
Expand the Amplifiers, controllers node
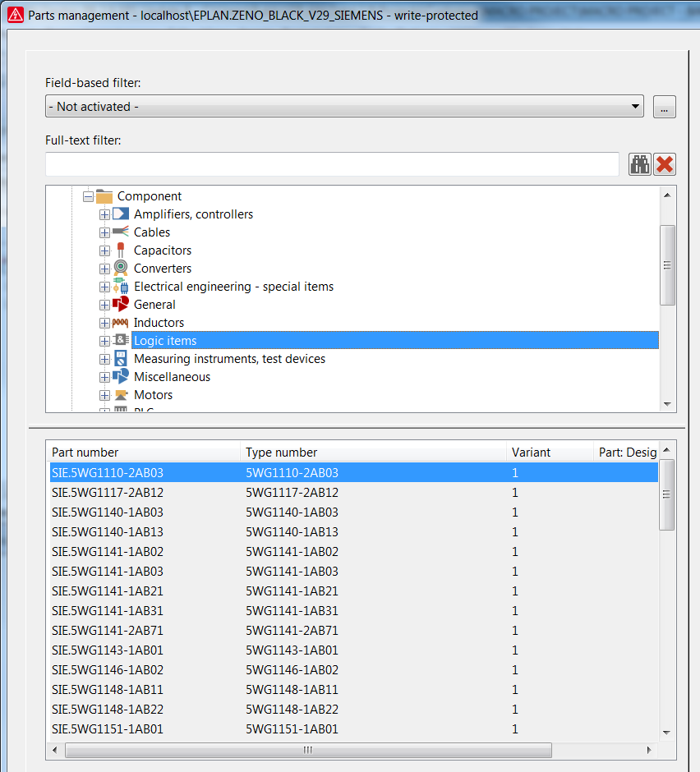coord(104,214)
